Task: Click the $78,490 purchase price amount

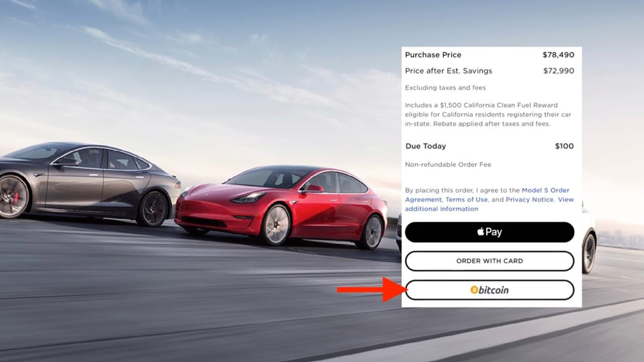Action: point(558,55)
